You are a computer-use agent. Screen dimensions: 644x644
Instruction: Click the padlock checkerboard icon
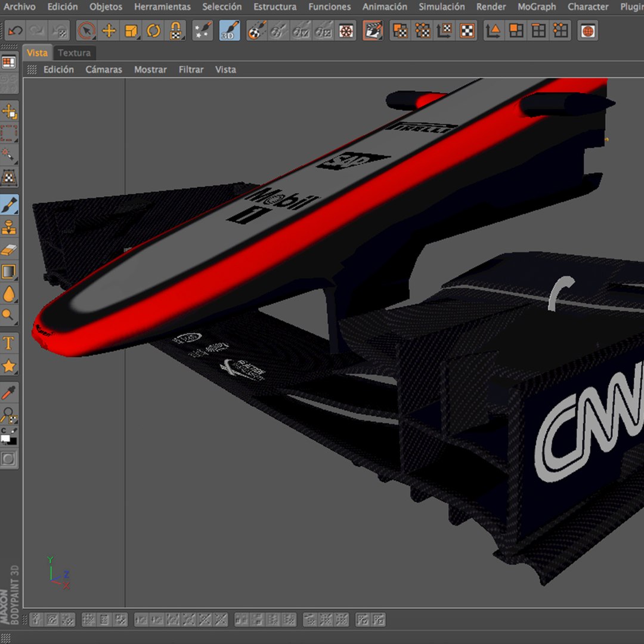click(x=175, y=31)
